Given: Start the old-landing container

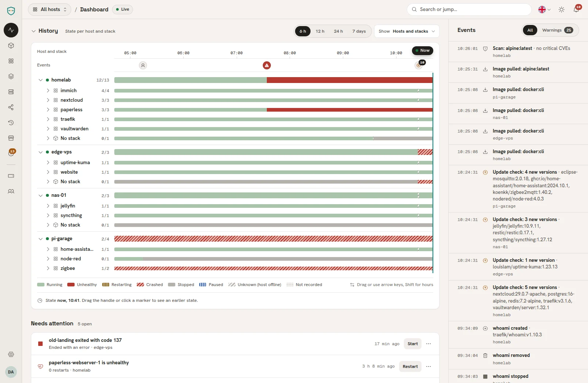Looking at the screenshot, I should coord(412,344).
